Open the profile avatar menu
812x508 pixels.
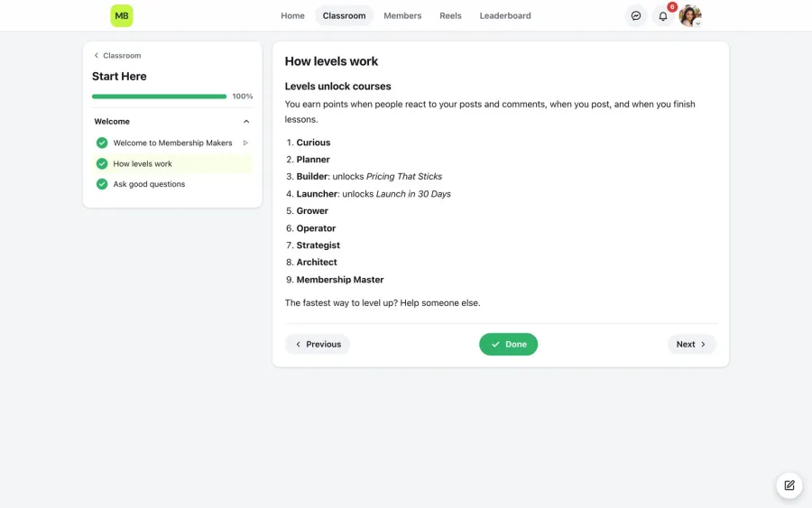(690, 15)
